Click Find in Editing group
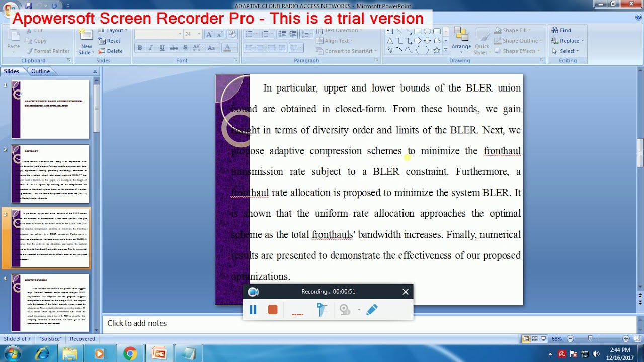 561,31
